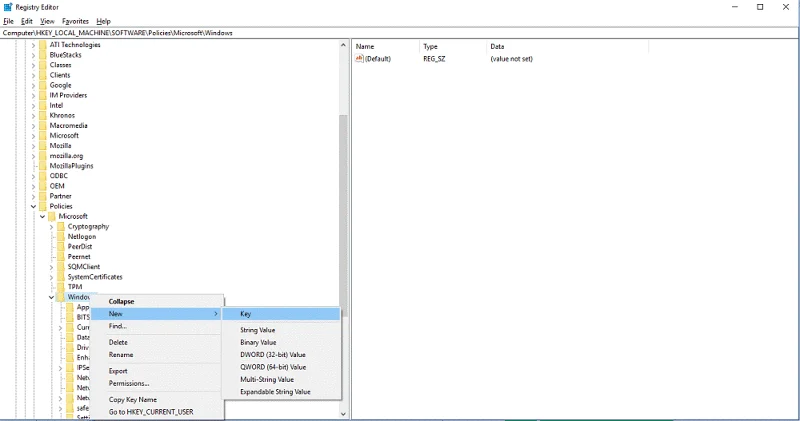Screen dimensions: 800x421
Task: Expand the ATI Technologies key arrow
Action: [34, 45]
